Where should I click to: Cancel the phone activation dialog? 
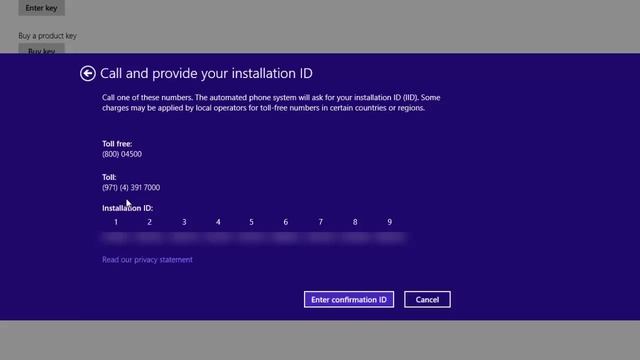(427, 300)
